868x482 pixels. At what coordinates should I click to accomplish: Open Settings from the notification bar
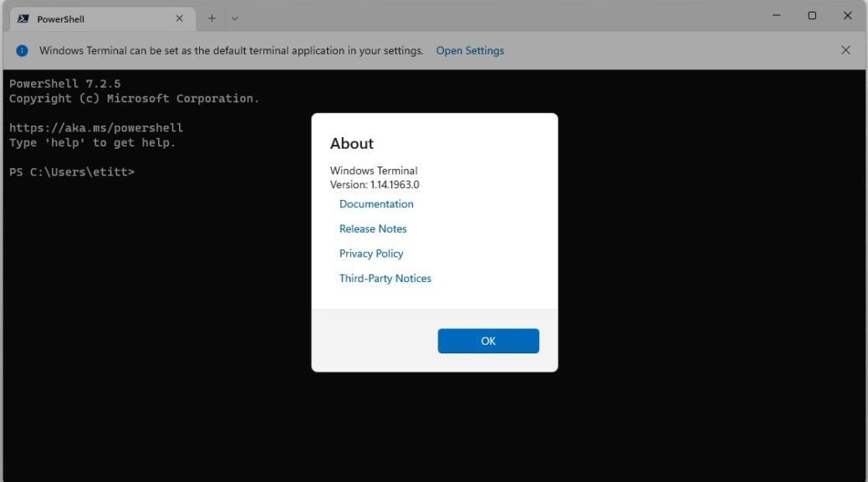(470, 50)
